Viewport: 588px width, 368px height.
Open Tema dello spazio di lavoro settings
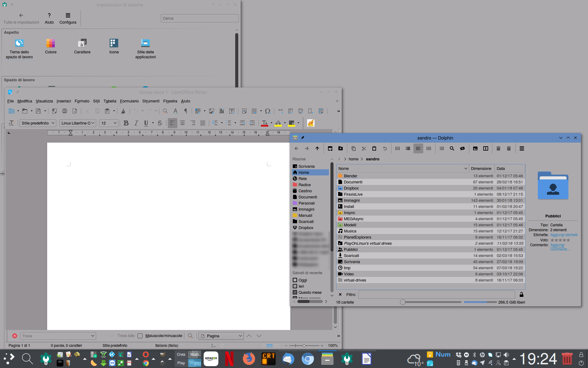(19, 49)
